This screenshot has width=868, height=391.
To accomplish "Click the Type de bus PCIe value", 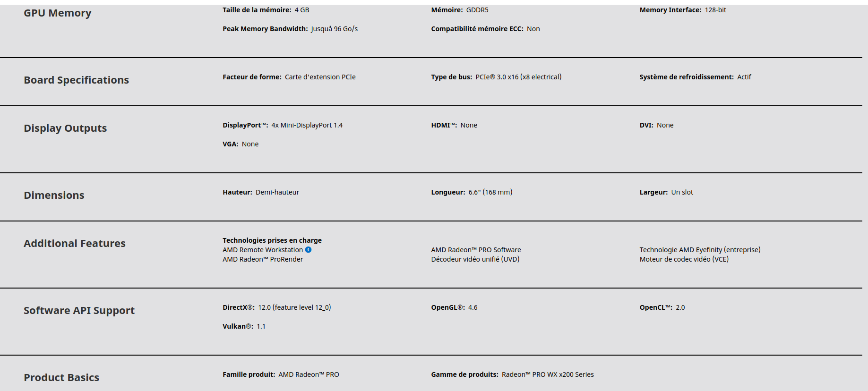I will point(518,77).
